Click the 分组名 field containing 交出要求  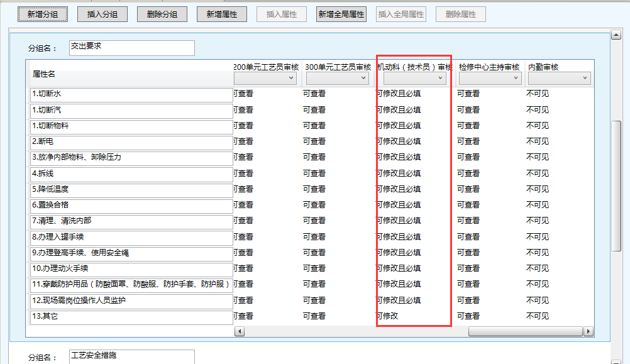131,48
